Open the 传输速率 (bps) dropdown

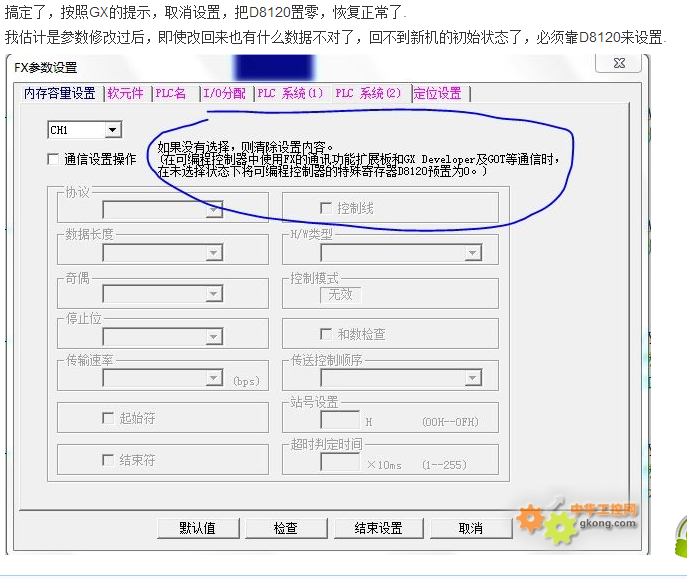(214, 378)
